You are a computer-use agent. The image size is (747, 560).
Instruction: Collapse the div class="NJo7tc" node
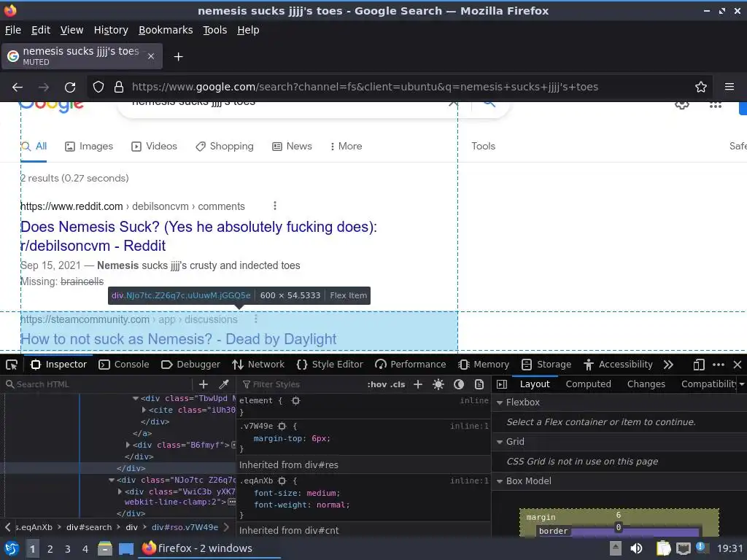coord(112,481)
